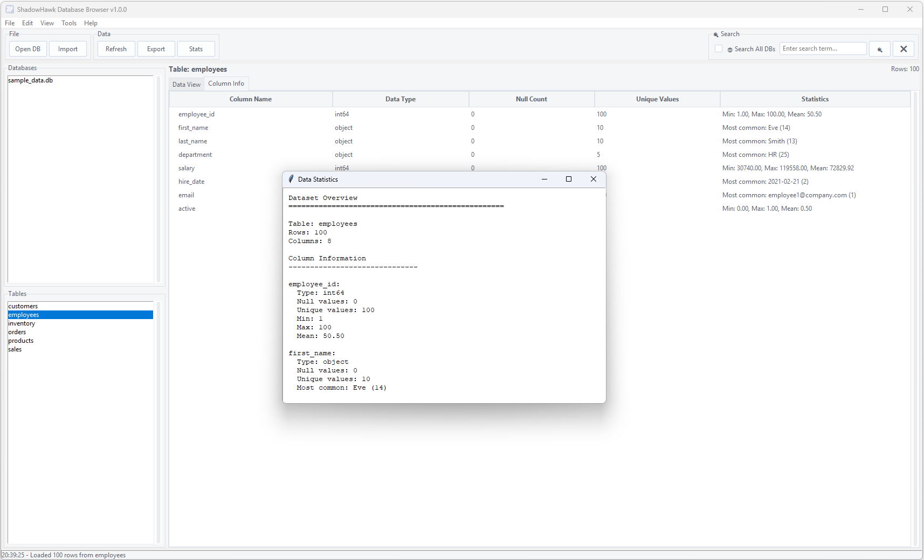This screenshot has height=560, width=924.
Task: Click 'Most common: HR (25)' statistic
Action: coord(755,155)
